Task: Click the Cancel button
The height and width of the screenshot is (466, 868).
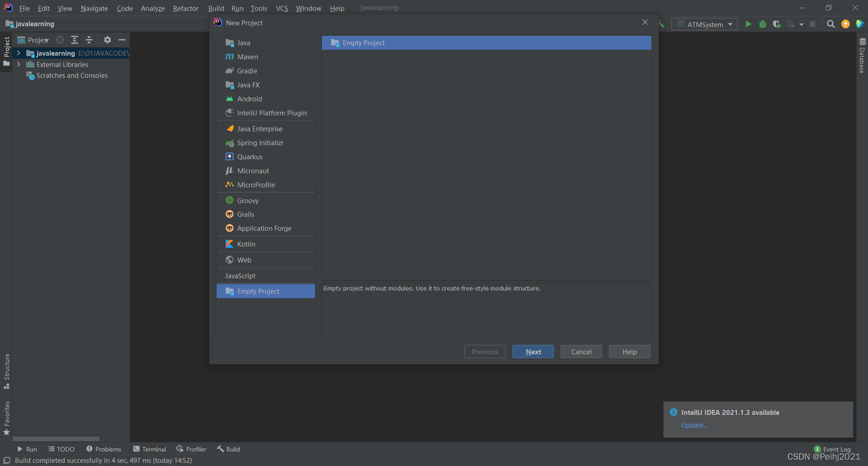Action: (581, 352)
